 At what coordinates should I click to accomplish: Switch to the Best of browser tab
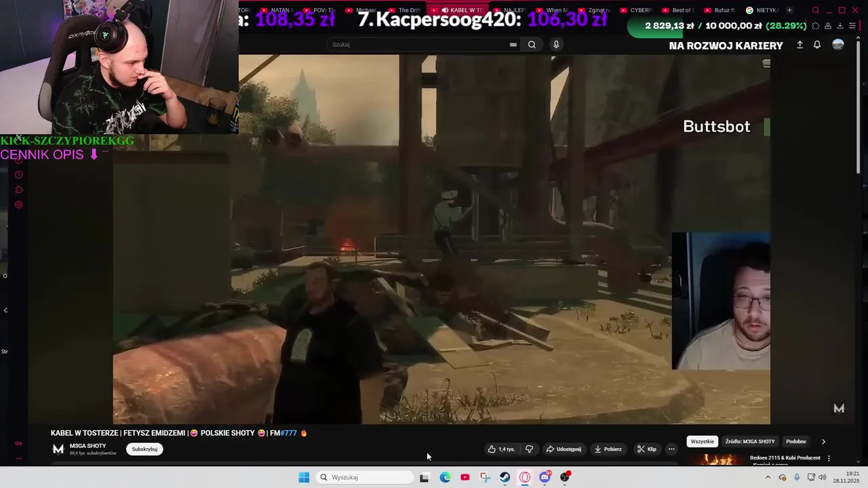coord(677,10)
